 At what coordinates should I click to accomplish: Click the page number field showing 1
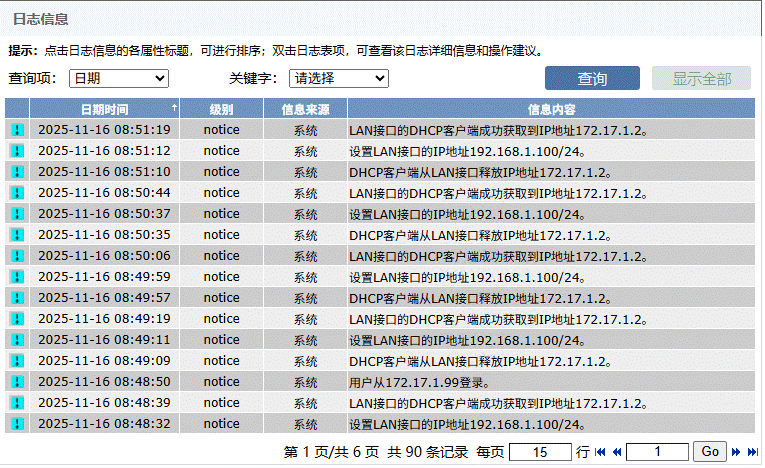click(x=657, y=452)
